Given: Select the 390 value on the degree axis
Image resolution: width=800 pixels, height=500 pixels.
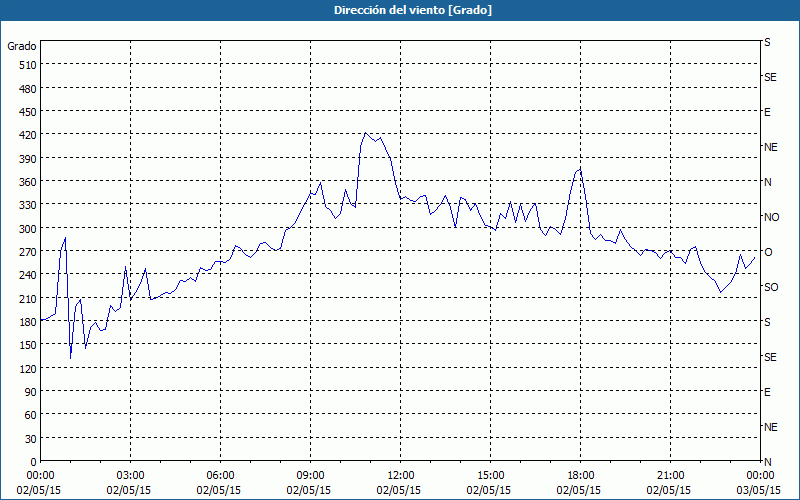Looking at the screenshot, I should tap(29, 159).
